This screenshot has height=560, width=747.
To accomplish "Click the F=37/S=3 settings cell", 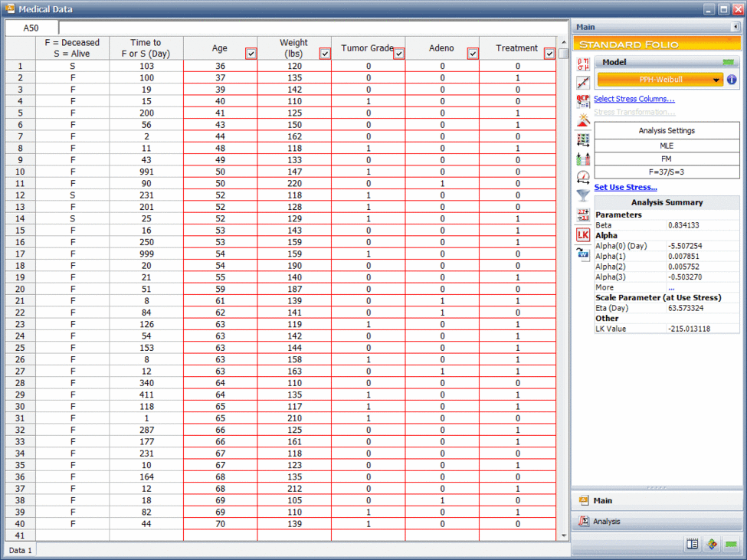I will 667,172.
